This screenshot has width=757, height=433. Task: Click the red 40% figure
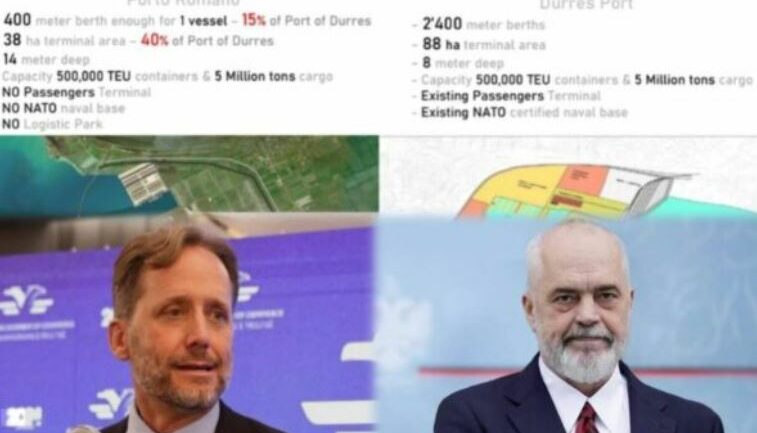pos(154,41)
